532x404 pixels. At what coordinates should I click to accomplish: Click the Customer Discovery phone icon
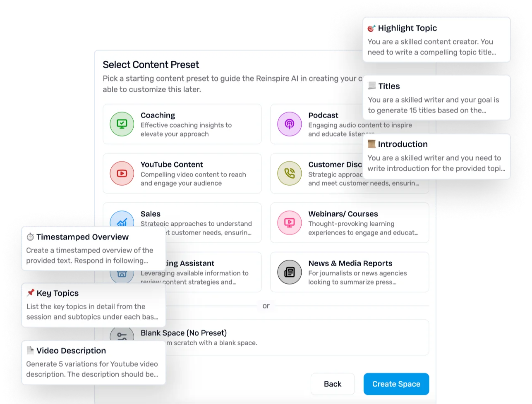tap(290, 173)
